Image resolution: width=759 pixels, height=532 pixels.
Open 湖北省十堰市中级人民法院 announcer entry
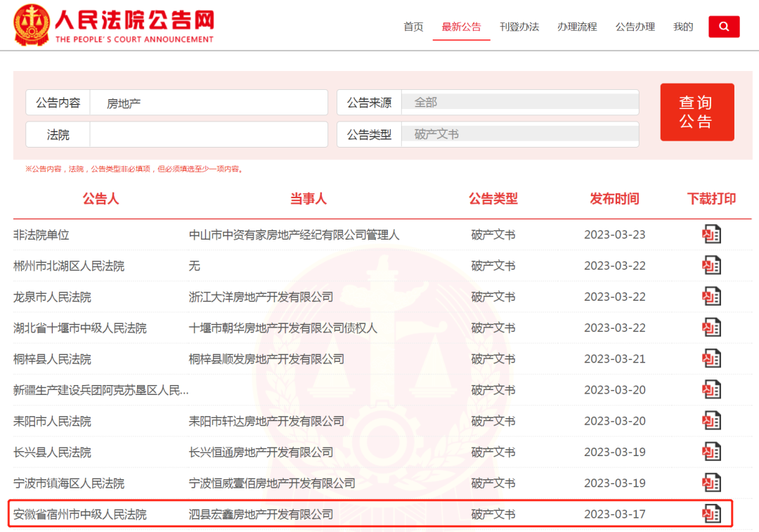point(80,328)
